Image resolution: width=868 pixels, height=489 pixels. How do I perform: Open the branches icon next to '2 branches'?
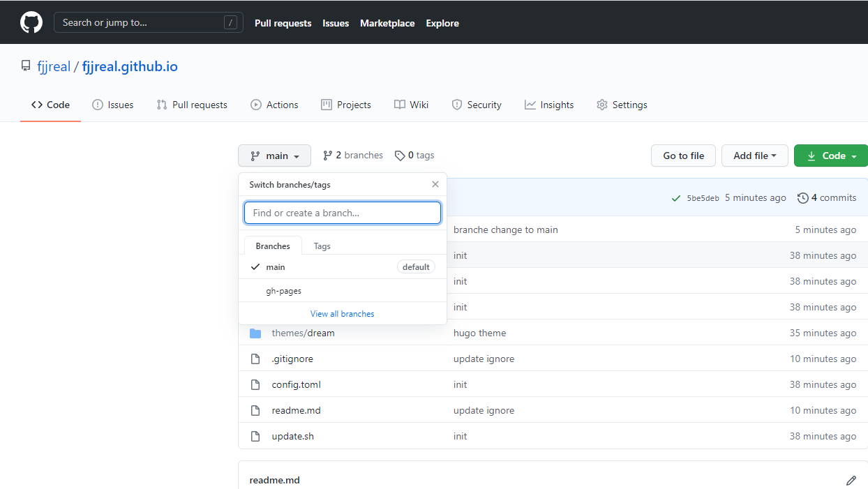click(327, 155)
